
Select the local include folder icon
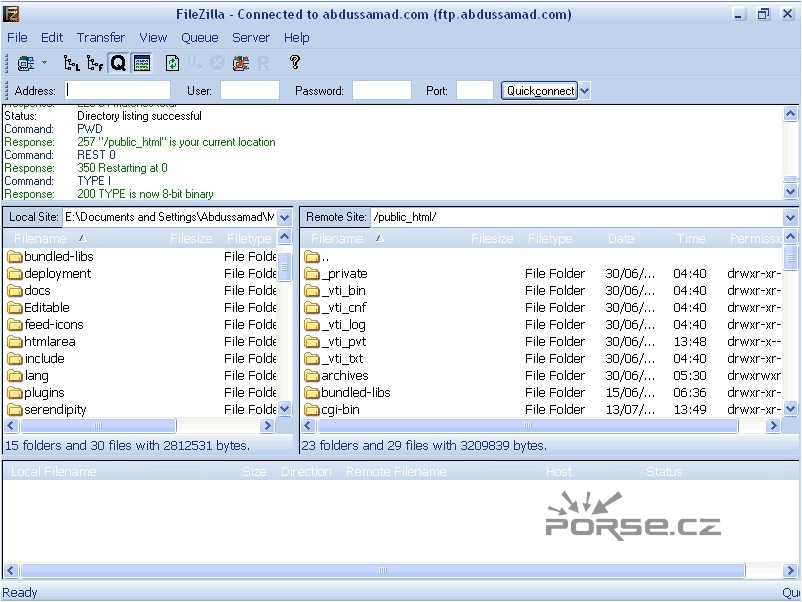(15, 359)
